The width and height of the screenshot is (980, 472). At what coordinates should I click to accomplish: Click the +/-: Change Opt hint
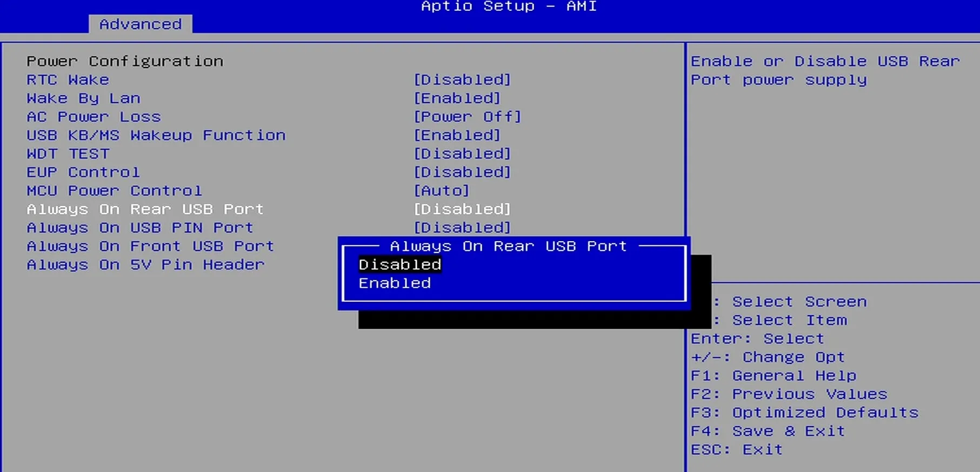pyautogui.click(x=768, y=357)
